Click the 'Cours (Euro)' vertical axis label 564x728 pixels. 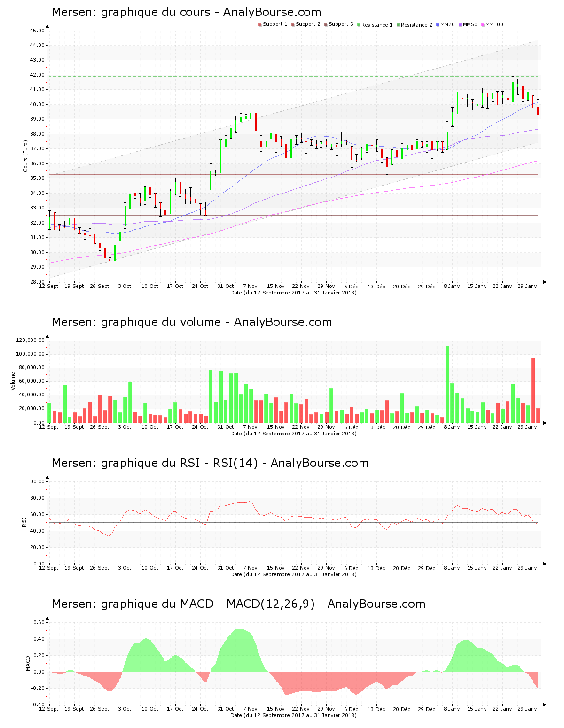click(25, 156)
